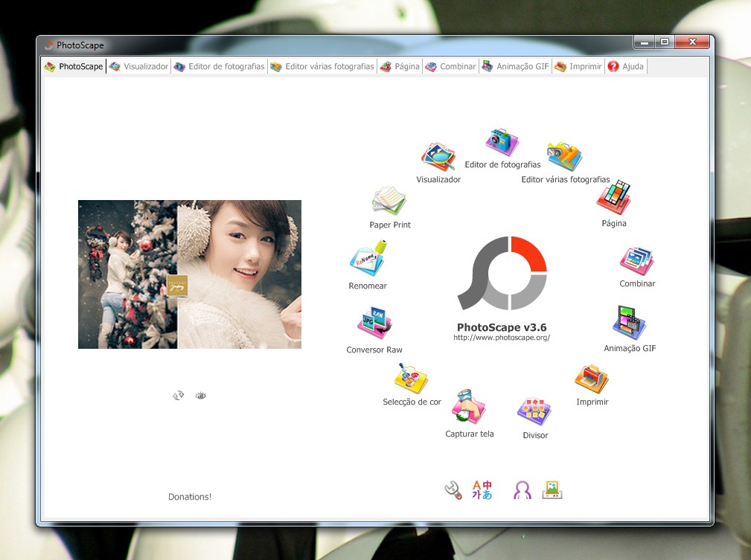This screenshot has width=751, height=560.
Task: Open the Ajuda help tab
Action: coord(627,66)
